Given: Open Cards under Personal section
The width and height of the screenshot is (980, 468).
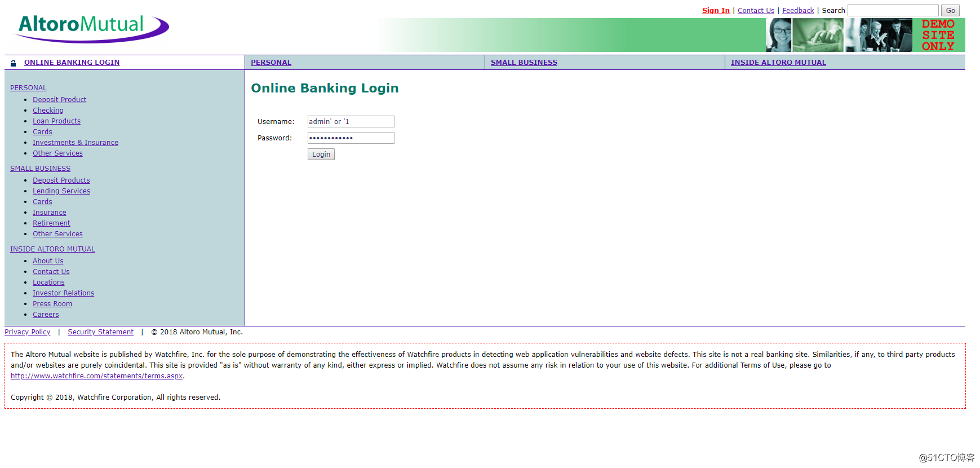Looking at the screenshot, I should [x=42, y=132].
